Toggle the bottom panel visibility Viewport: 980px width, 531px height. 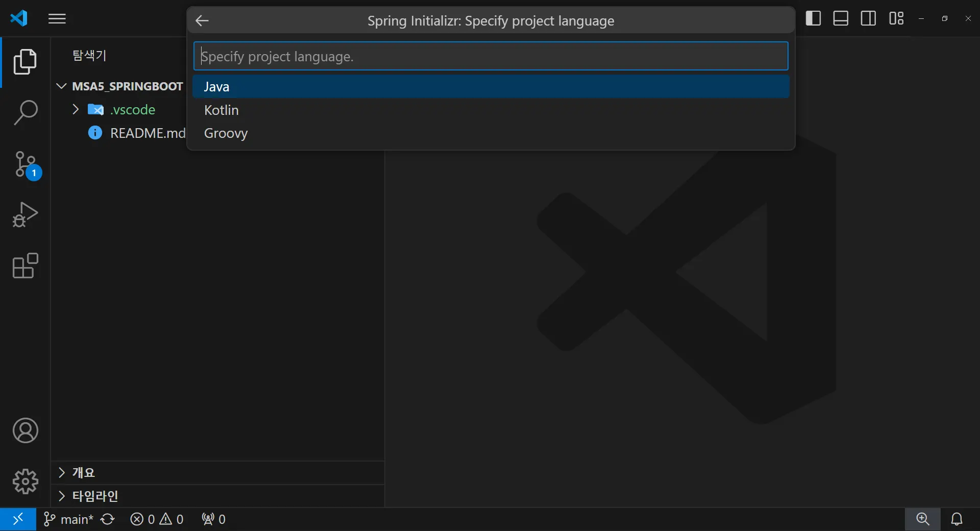coord(841,18)
